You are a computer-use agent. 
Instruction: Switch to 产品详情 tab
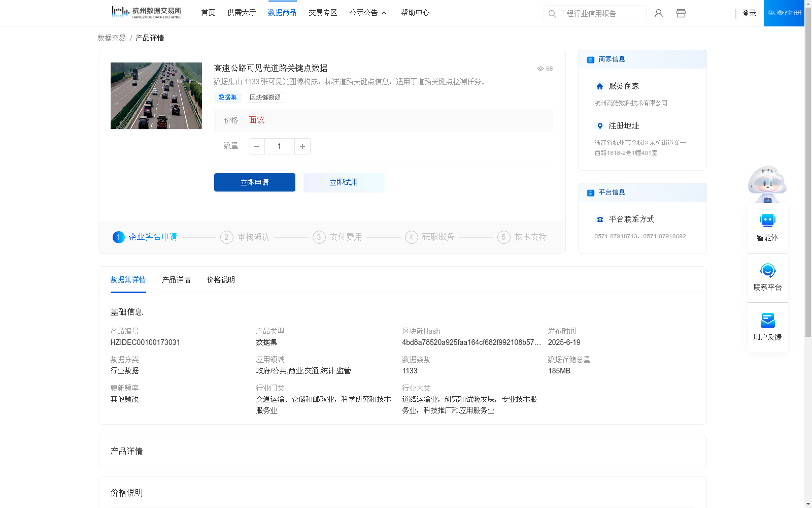click(x=176, y=280)
